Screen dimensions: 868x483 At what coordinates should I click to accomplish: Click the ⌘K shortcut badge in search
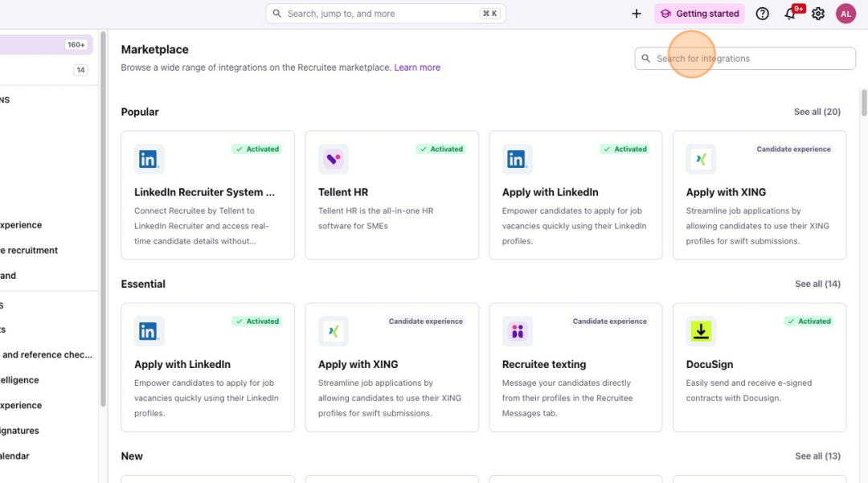pyautogui.click(x=490, y=14)
